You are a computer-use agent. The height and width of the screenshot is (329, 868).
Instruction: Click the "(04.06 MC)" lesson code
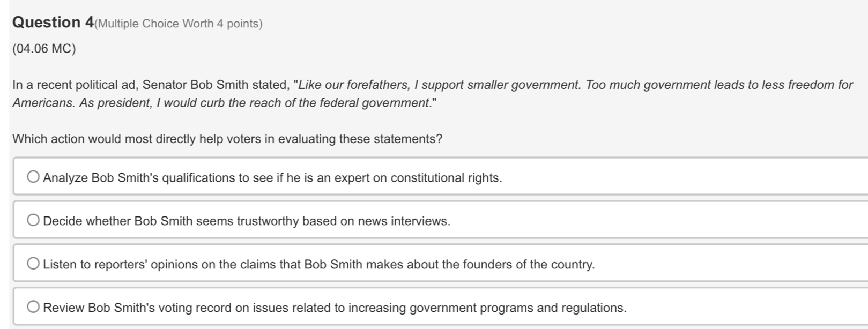[44, 49]
